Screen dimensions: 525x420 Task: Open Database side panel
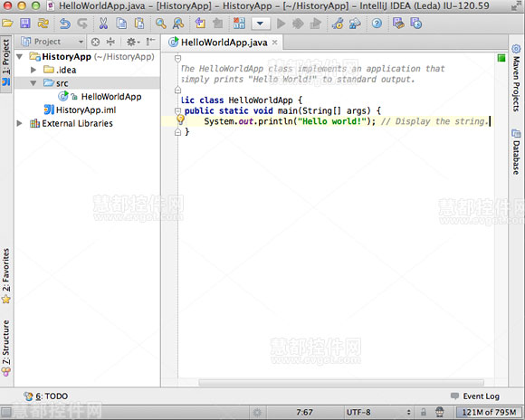pos(516,152)
